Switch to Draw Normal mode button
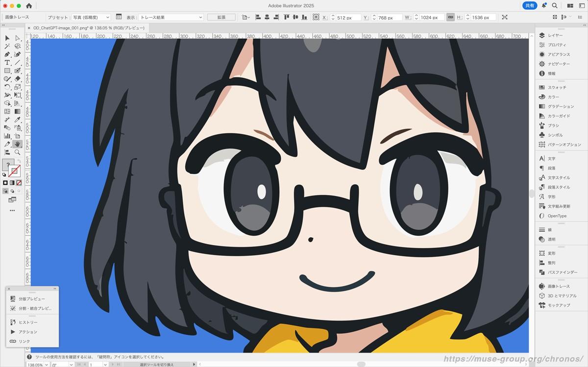Screen dimensions: 588x367 (x=6, y=191)
